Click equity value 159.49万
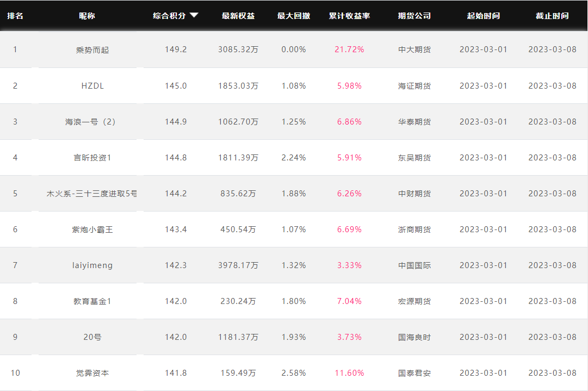Screen dimensions: 588x391 (x=238, y=373)
